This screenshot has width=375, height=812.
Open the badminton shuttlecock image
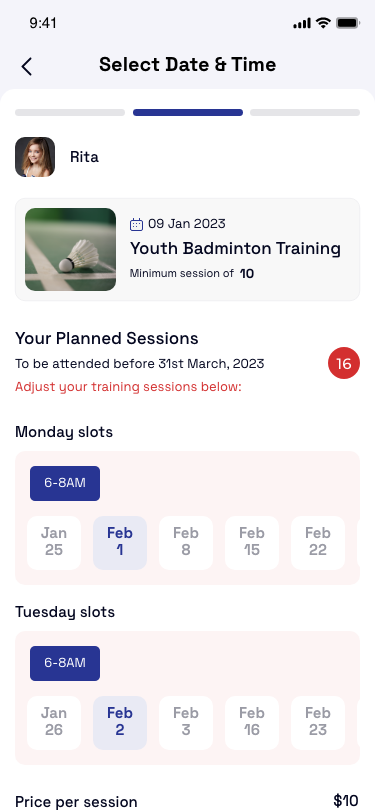click(70, 250)
